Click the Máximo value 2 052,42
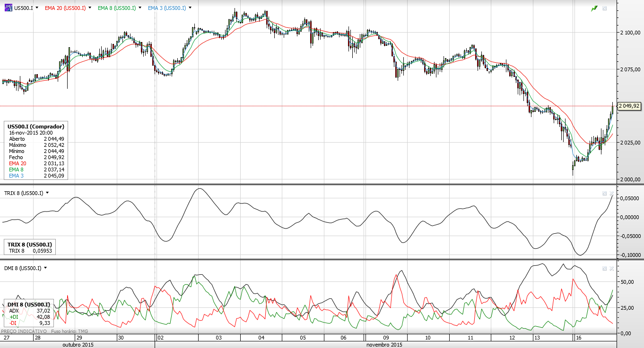The width and height of the screenshot is (644, 348). pos(54,145)
